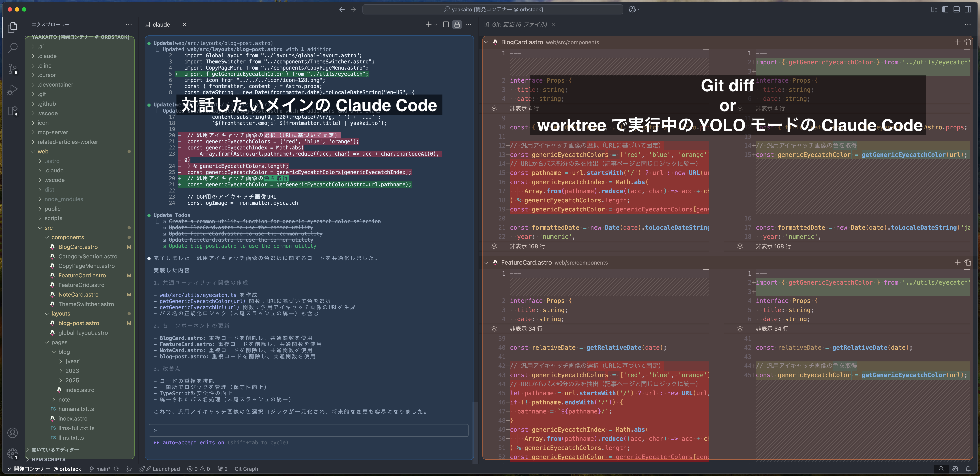Screen dimensions: 980x476
Task: Click the Copilot icon in title bar
Action: [x=632, y=10]
